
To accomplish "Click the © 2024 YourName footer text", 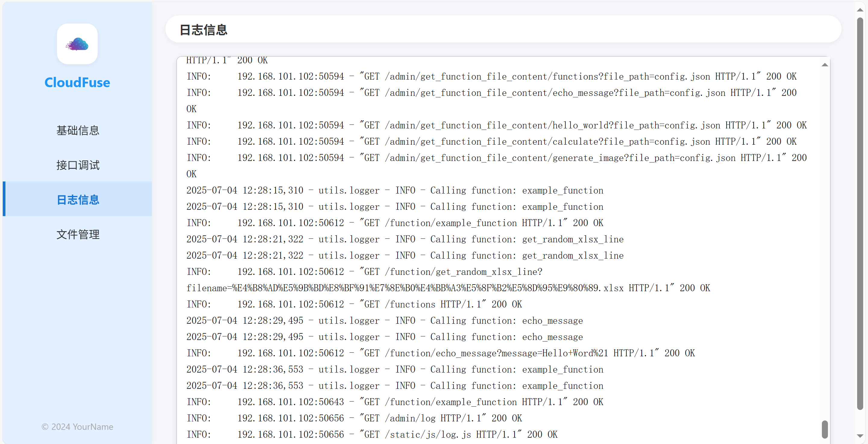I will coord(77,427).
